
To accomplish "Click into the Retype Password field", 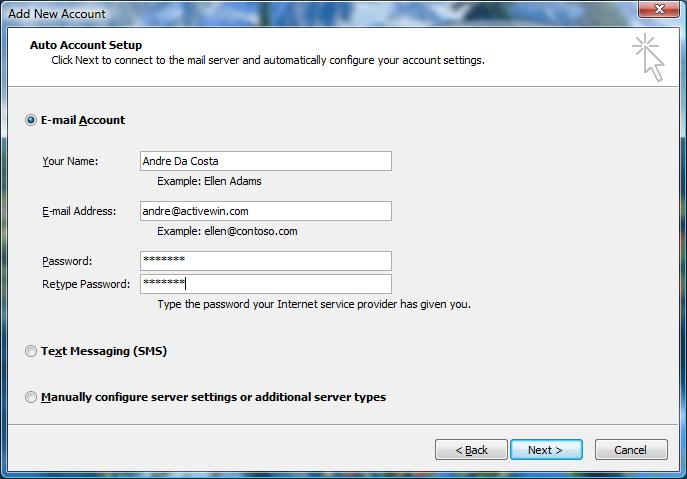I will (x=266, y=284).
